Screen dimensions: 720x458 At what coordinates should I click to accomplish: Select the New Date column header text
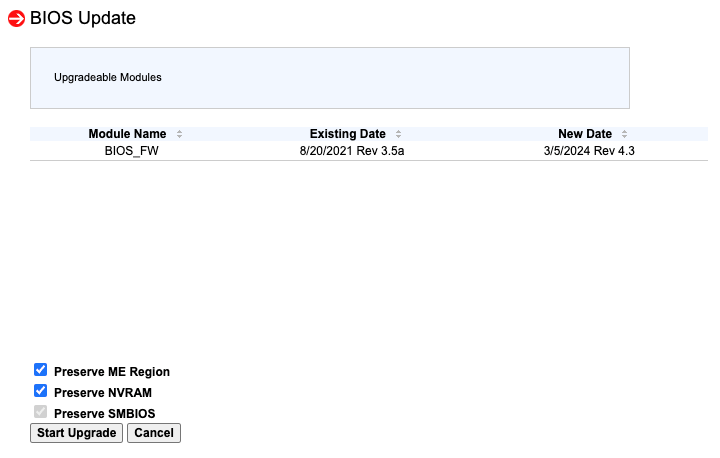[x=584, y=134]
